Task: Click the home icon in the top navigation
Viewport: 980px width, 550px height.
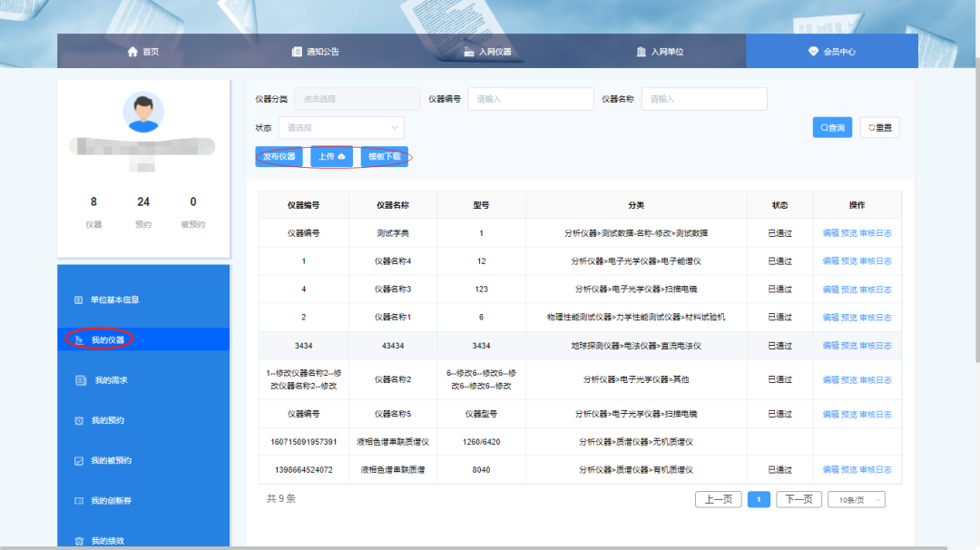Action: [132, 52]
